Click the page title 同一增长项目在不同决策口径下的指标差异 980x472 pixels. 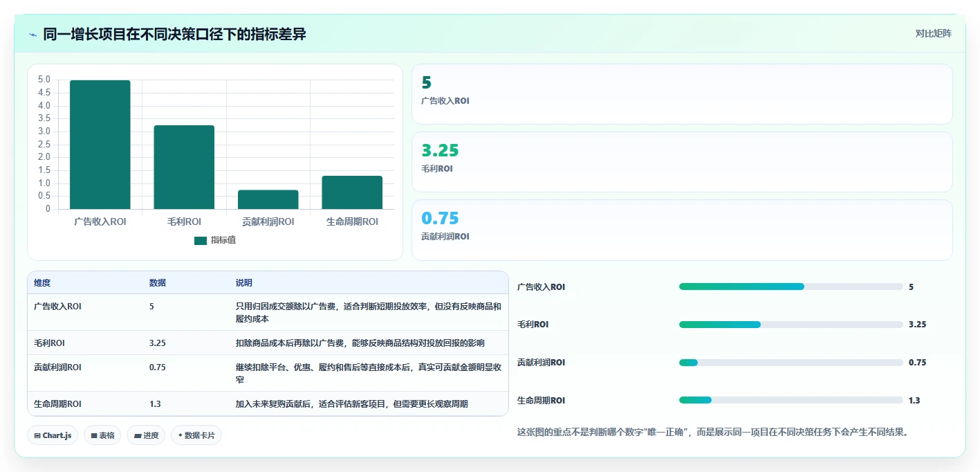tap(174, 35)
